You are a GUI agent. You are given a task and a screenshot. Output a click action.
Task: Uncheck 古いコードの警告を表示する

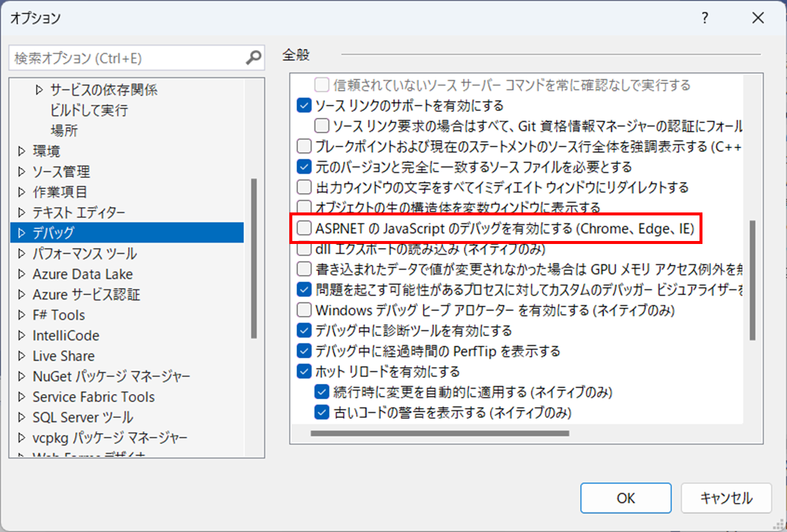(321, 412)
